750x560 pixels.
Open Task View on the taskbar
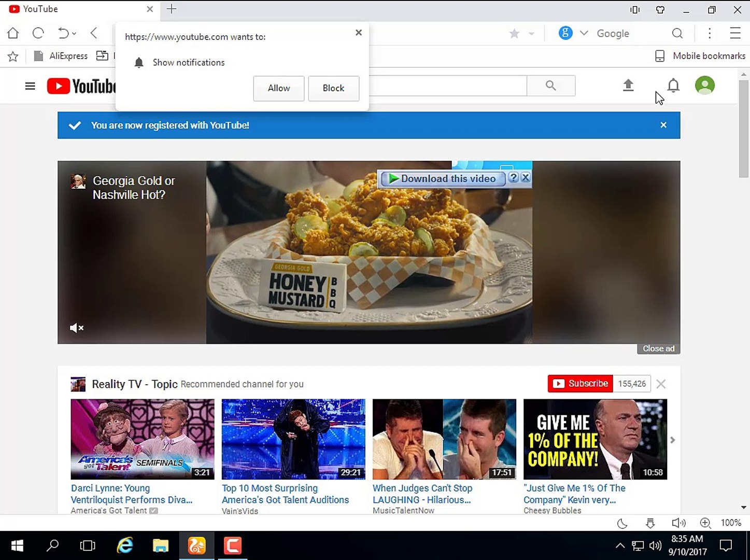tap(88, 545)
